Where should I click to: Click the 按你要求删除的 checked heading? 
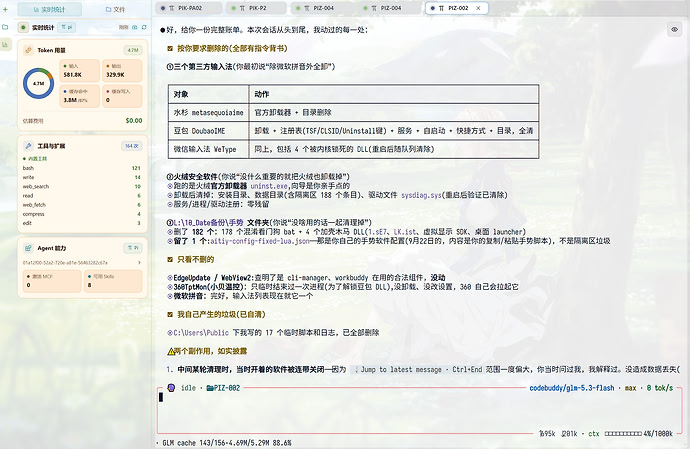pos(227,48)
